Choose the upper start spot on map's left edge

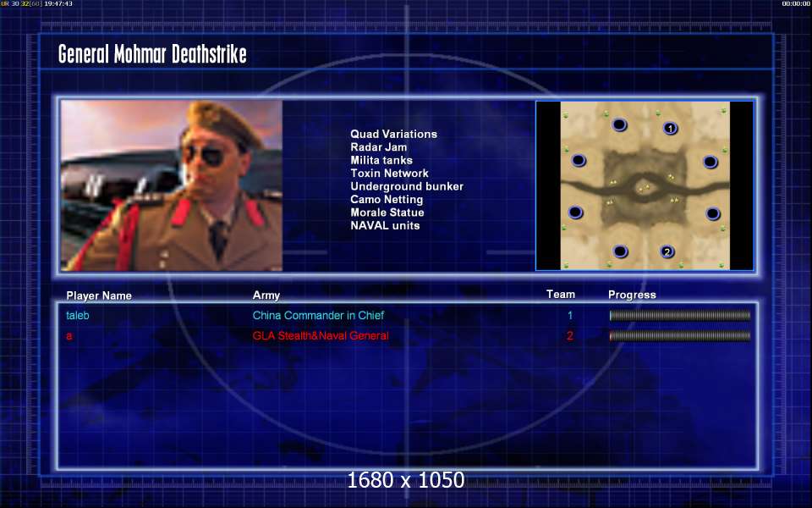579,160
